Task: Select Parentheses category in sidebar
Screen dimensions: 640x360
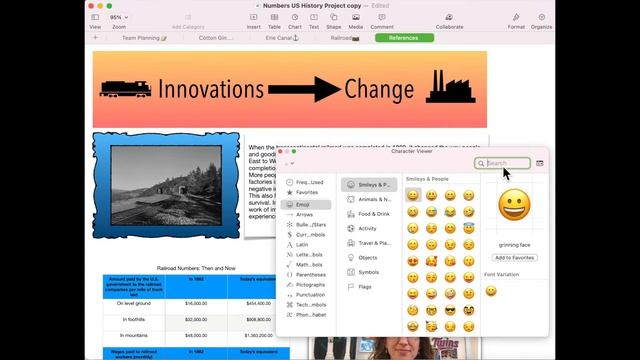Action: (305, 275)
